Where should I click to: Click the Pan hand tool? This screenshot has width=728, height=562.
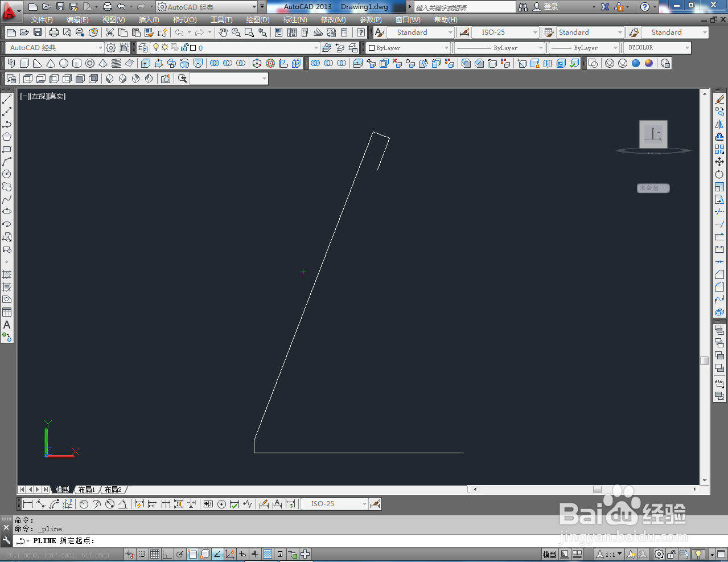[x=223, y=32]
